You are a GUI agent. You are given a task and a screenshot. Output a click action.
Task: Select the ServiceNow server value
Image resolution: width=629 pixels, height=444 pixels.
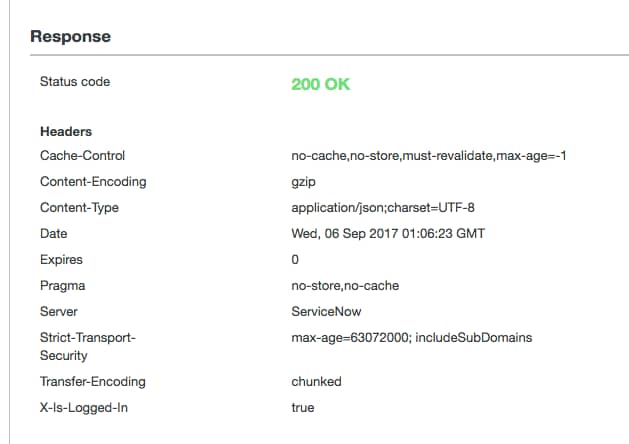click(326, 312)
